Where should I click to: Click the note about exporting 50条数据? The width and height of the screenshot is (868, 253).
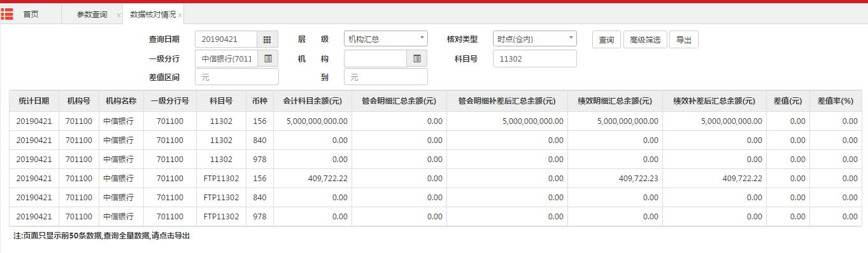[x=101, y=236]
